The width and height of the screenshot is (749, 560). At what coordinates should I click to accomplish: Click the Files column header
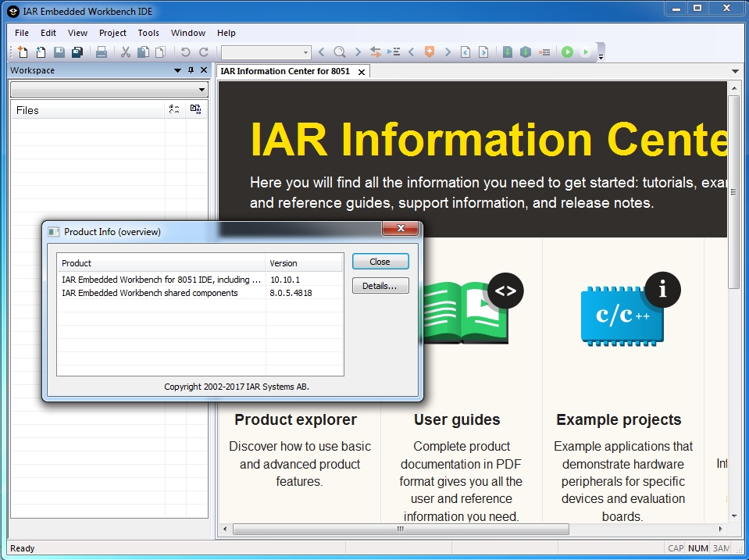point(88,110)
